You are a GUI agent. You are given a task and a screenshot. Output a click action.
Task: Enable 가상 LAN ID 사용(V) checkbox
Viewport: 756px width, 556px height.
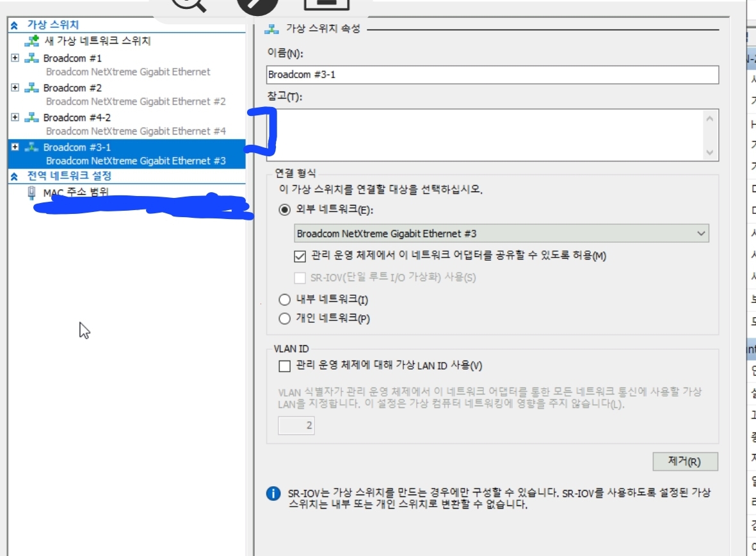pyautogui.click(x=284, y=366)
